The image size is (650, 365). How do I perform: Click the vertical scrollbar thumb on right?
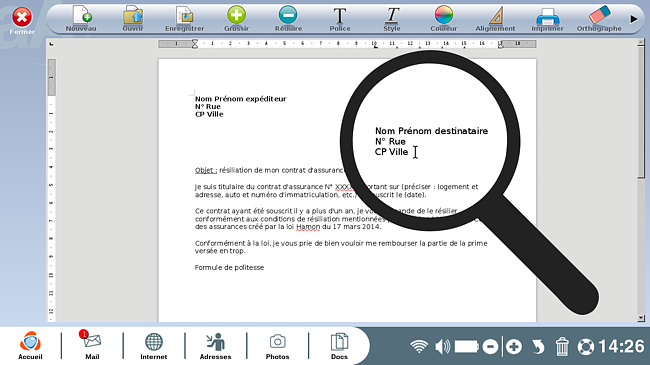coord(641,112)
